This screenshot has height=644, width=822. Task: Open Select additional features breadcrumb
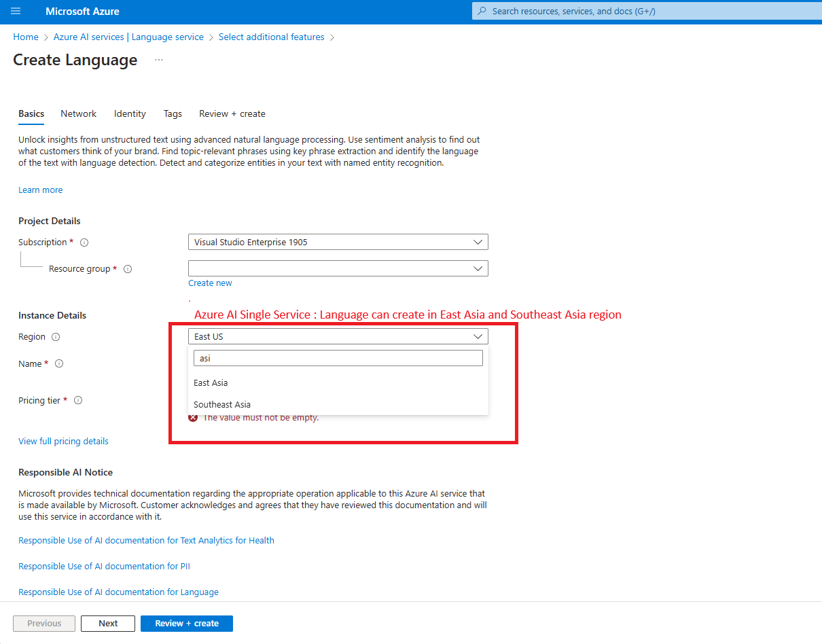(272, 37)
